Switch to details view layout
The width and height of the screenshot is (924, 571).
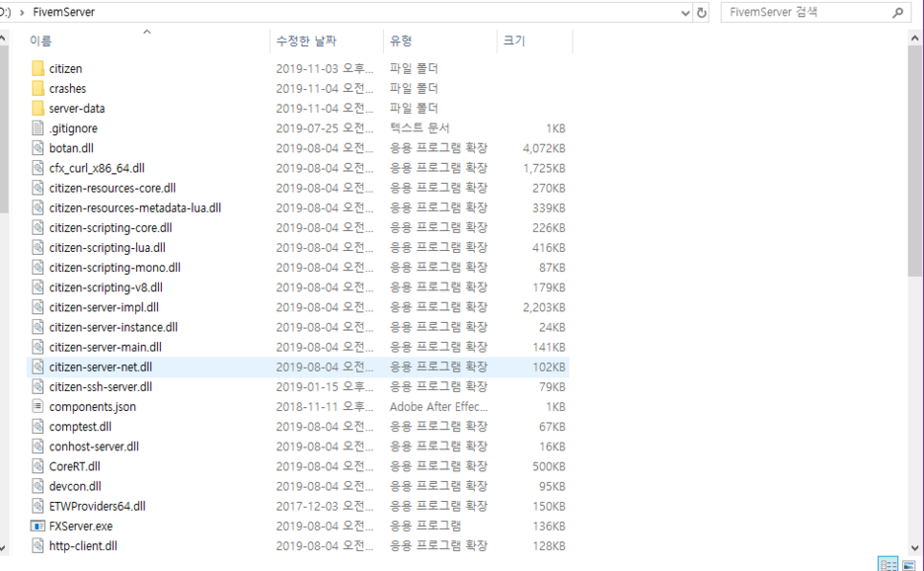(x=888, y=564)
